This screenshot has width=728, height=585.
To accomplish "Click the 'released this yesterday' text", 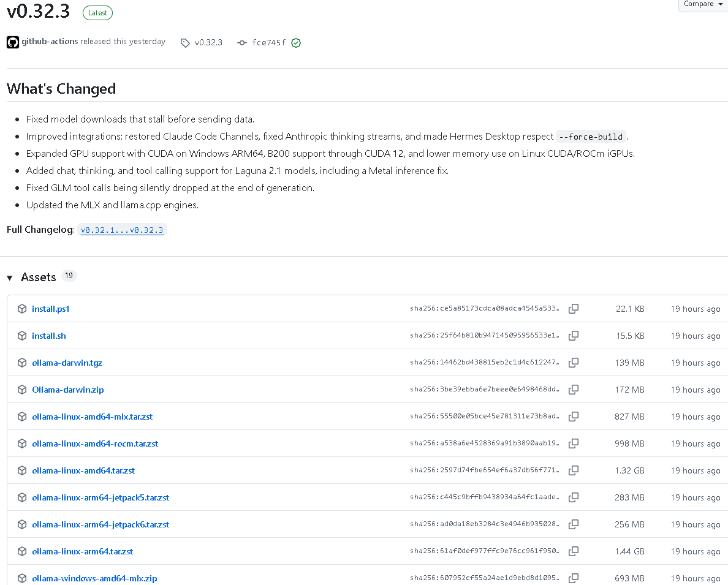I will (x=123, y=41).
